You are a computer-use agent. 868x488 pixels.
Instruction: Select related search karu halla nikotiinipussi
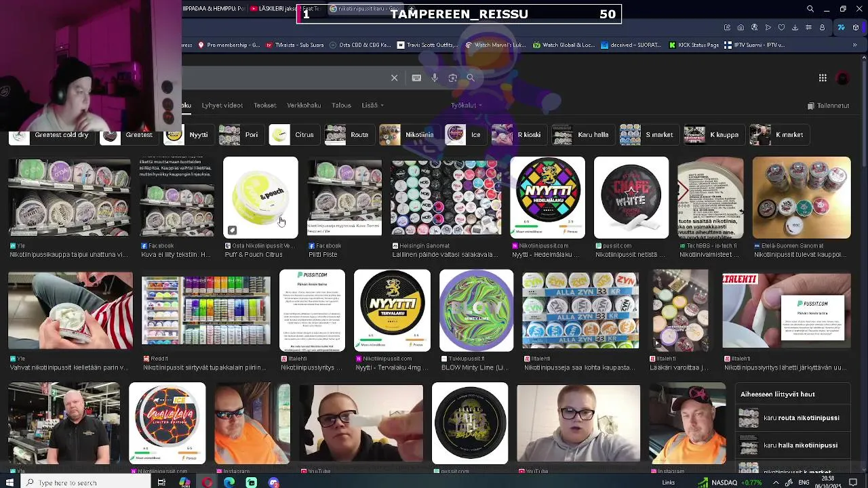pos(793,445)
